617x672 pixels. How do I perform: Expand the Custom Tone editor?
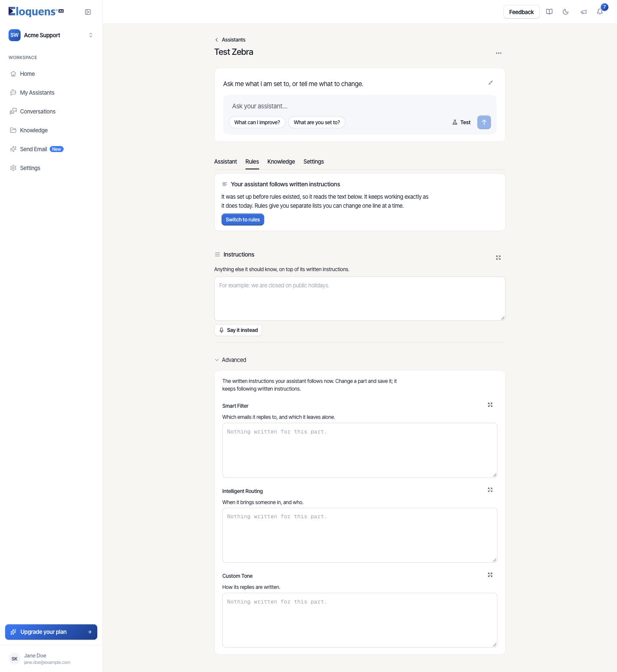coord(490,575)
